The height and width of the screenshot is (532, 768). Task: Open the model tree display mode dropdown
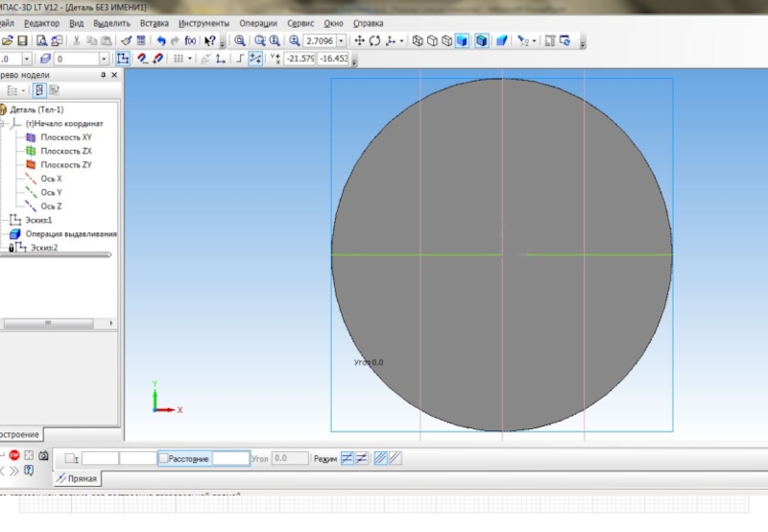tap(23, 90)
